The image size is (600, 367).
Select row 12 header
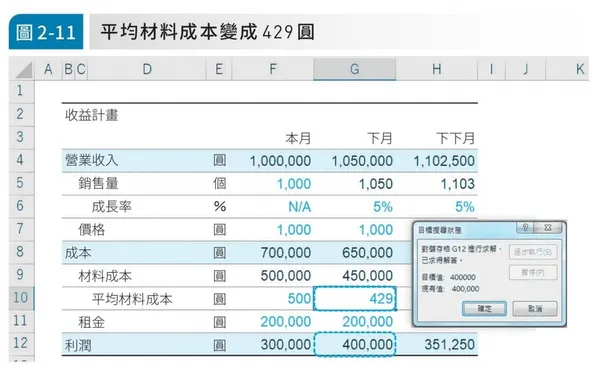pos(20,344)
